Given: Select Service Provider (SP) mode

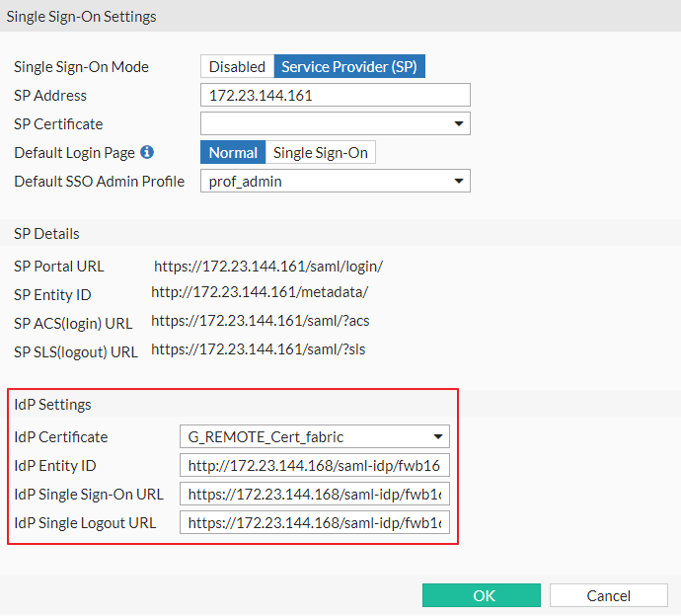Looking at the screenshot, I should 349,67.
